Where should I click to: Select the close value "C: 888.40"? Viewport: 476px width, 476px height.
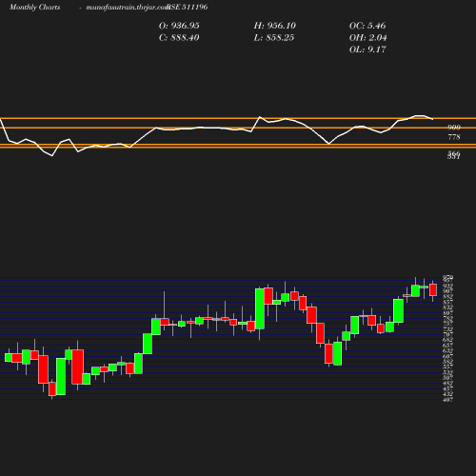[179, 38]
